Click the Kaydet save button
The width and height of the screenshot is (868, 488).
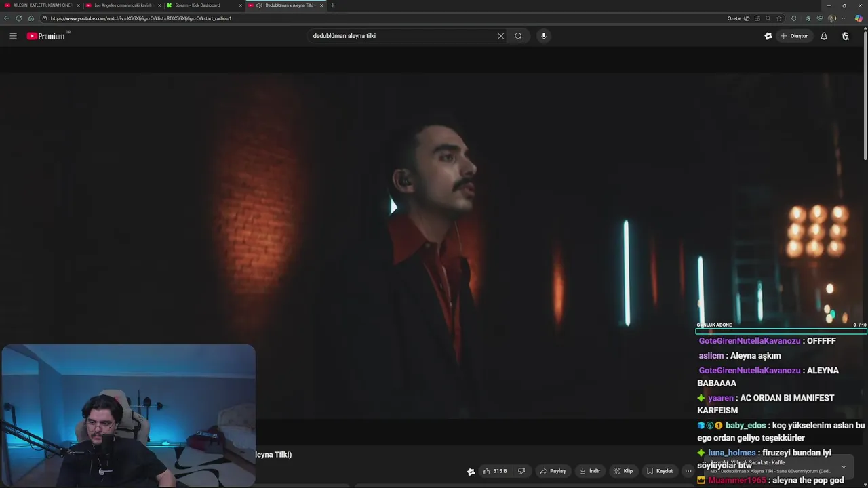tap(660, 471)
